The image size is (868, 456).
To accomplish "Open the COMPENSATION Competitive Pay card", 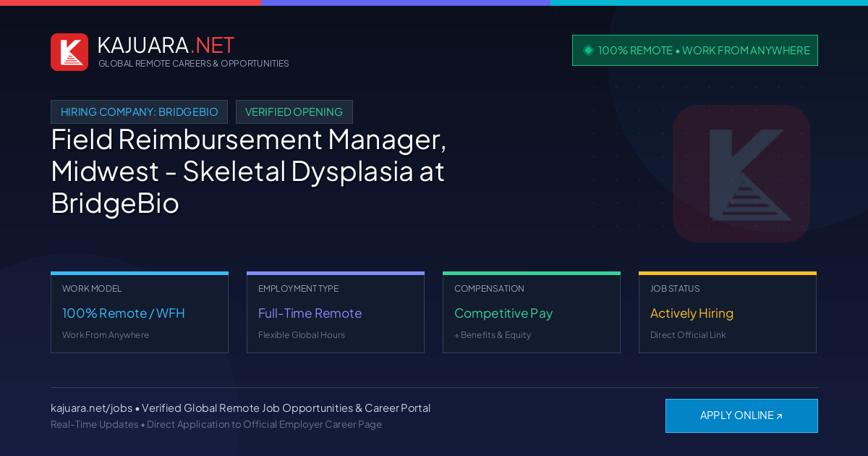I will [532, 313].
